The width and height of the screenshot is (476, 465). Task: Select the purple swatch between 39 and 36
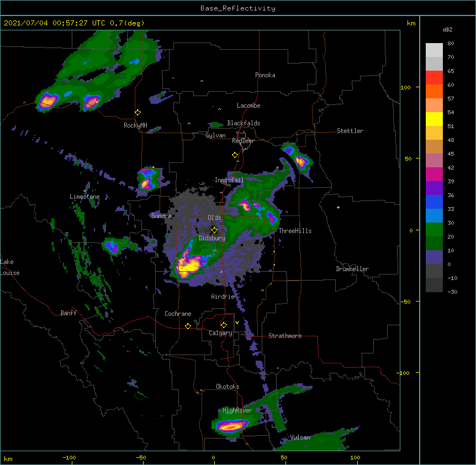click(434, 188)
